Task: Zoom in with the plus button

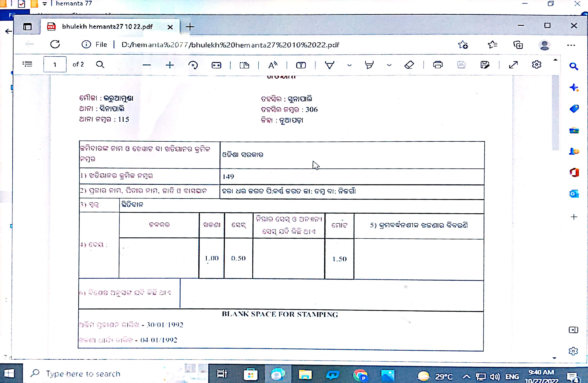Action: pyautogui.click(x=170, y=65)
